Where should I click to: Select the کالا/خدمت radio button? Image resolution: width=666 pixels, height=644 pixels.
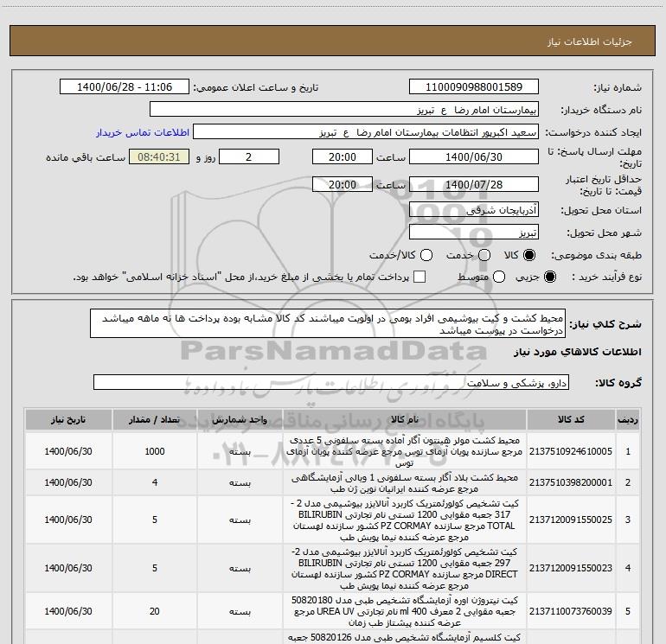tap(426, 255)
